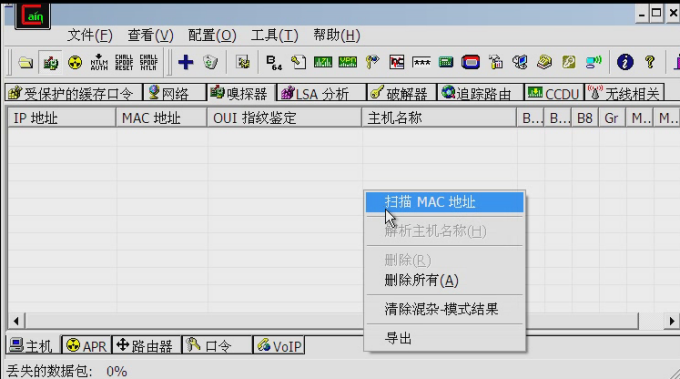Open the 工具(T) menu

(x=275, y=35)
